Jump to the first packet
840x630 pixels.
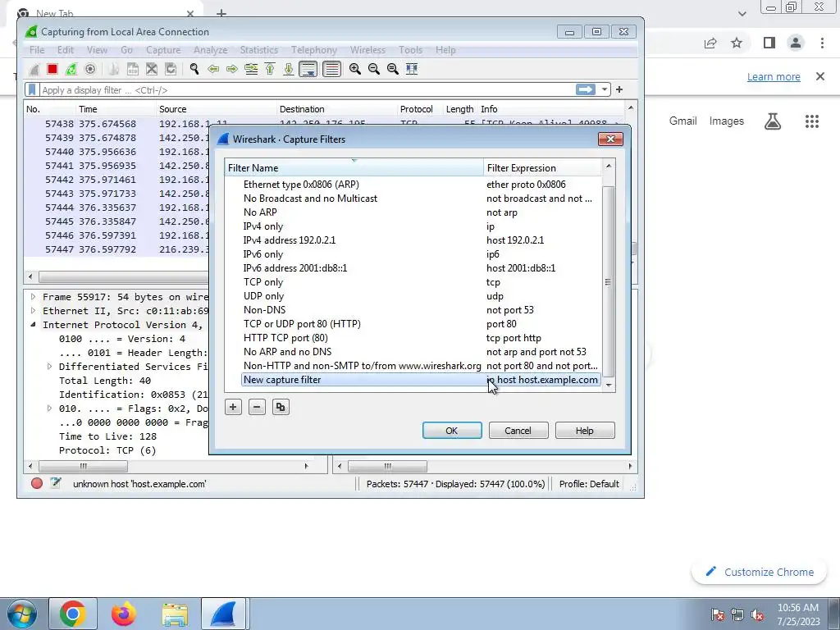click(270, 69)
